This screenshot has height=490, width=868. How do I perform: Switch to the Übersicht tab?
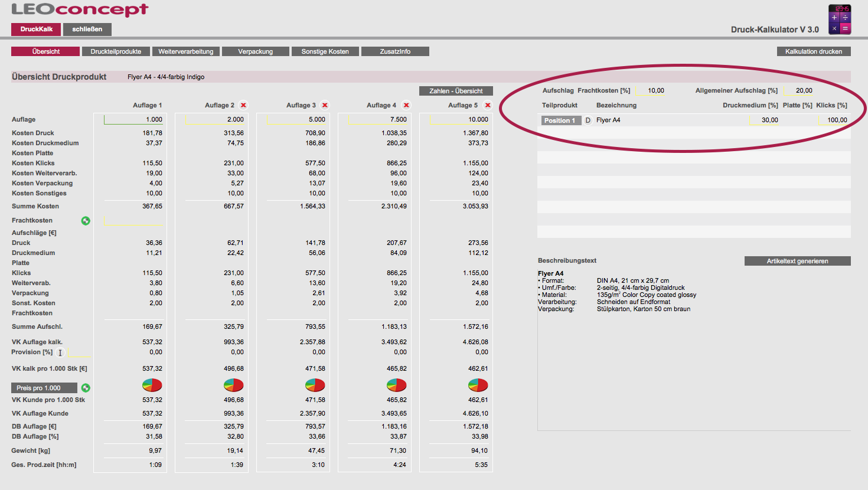pyautogui.click(x=45, y=51)
